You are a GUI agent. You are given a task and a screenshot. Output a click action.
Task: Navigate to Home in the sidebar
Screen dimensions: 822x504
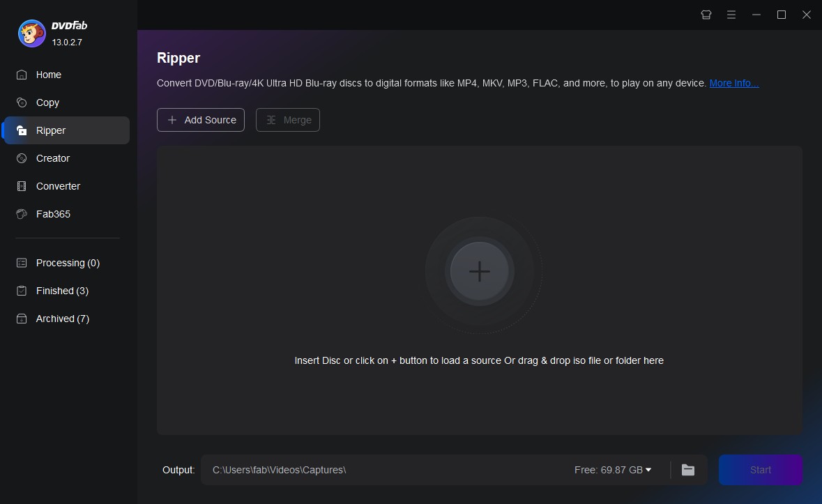[x=49, y=75]
